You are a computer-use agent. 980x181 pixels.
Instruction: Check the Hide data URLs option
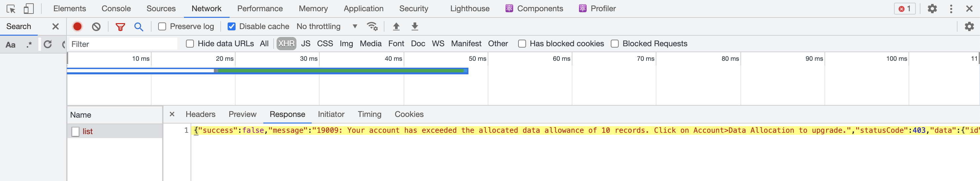tap(190, 44)
